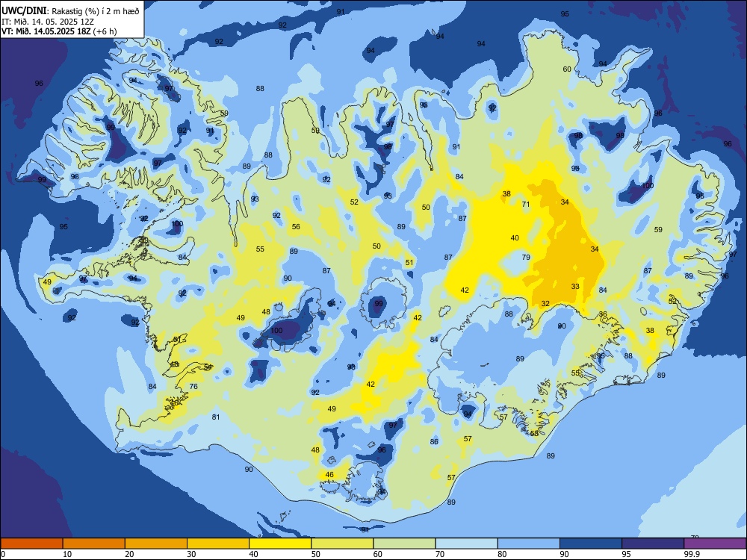
Task: Pick the pale yellow 50–60 legend swatch
Action: coord(343,544)
